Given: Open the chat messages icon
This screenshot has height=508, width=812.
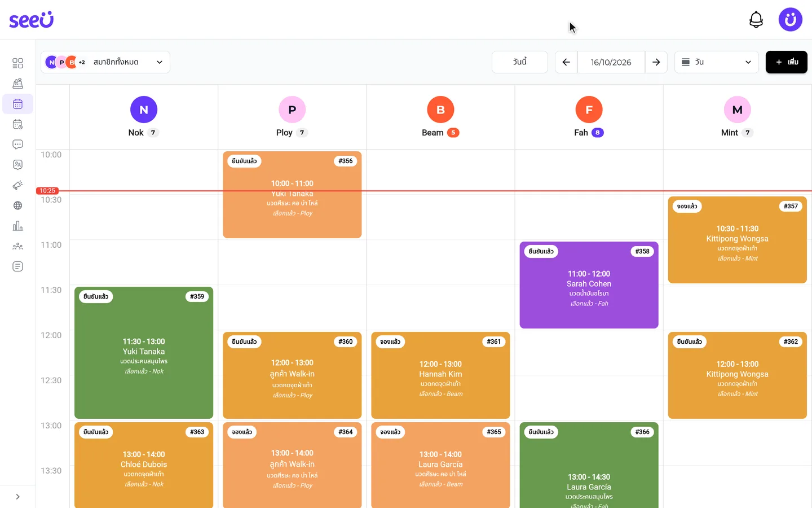Looking at the screenshot, I should (x=17, y=144).
